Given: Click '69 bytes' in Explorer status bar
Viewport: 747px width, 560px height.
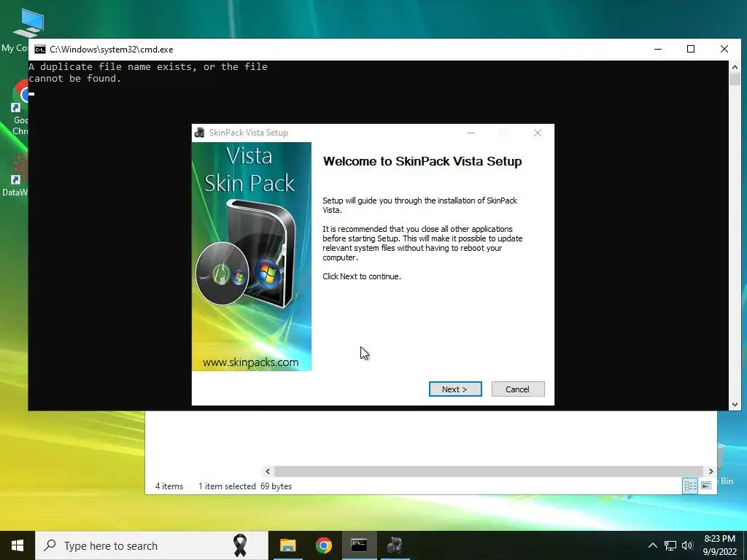Looking at the screenshot, I should pyautogui.click(x=276, y=486).
